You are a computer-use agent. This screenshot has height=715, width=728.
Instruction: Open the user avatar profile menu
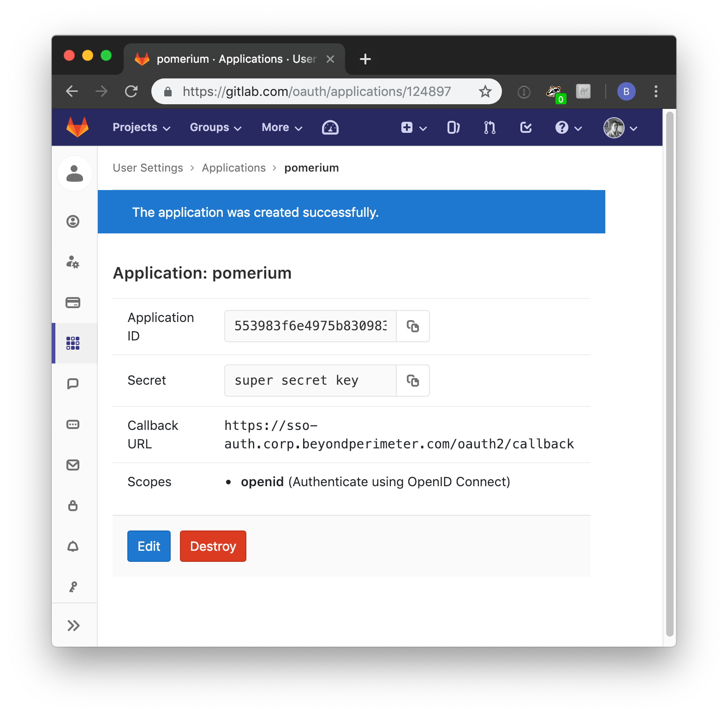[621, 128]
